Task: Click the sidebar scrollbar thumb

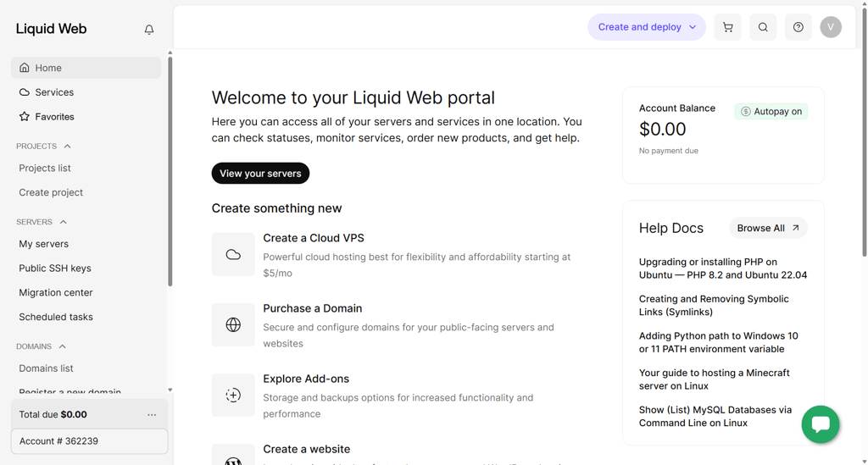Action: [170, 171]
